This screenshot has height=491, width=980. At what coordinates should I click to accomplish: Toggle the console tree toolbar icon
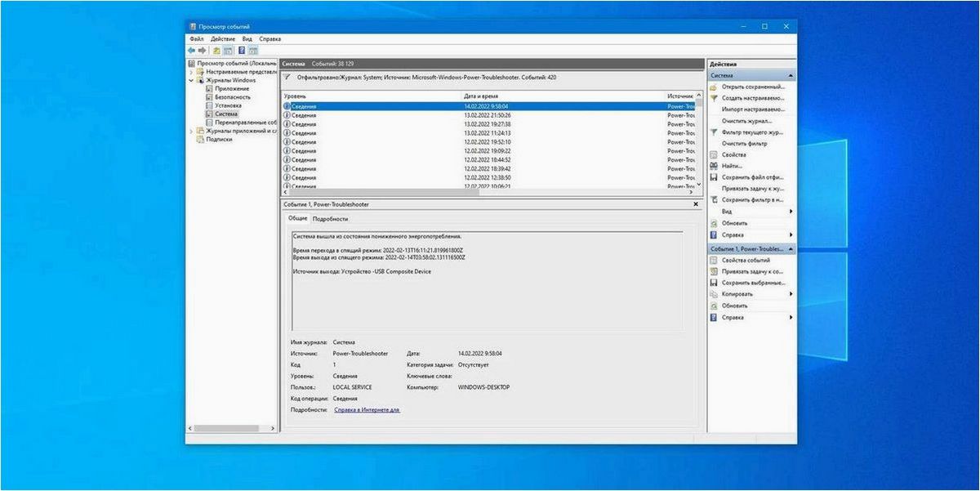tap(229, 50)
